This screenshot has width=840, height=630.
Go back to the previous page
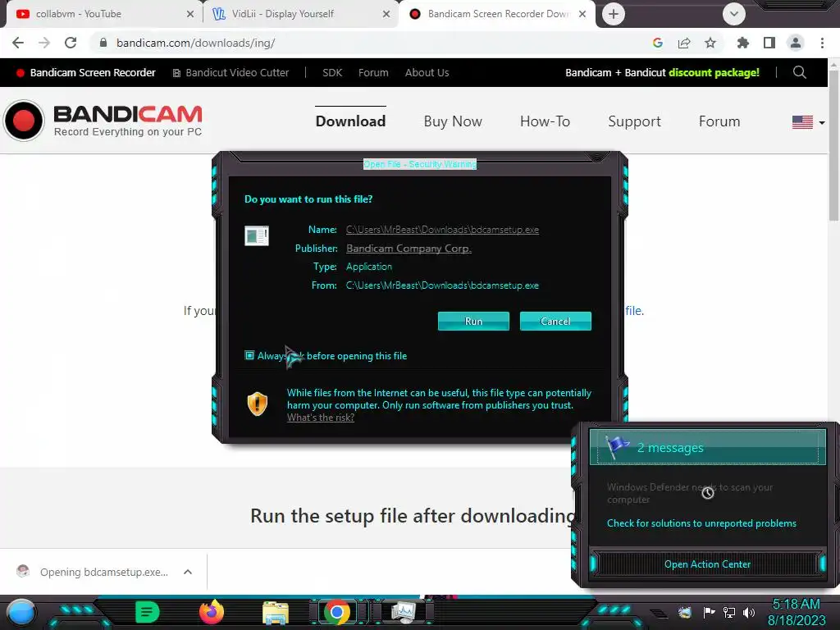click(x=18, y=43)
